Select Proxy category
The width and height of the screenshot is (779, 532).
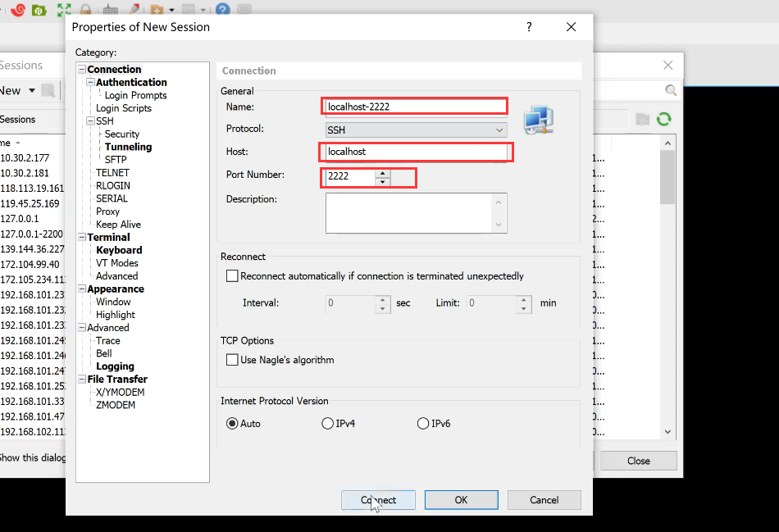[x=107, y=211]
